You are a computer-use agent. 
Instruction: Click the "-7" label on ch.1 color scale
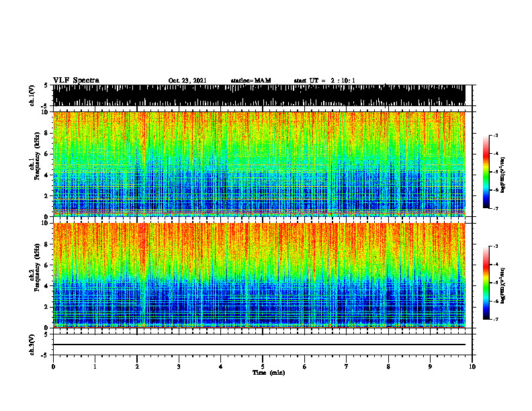pos(495,208)
